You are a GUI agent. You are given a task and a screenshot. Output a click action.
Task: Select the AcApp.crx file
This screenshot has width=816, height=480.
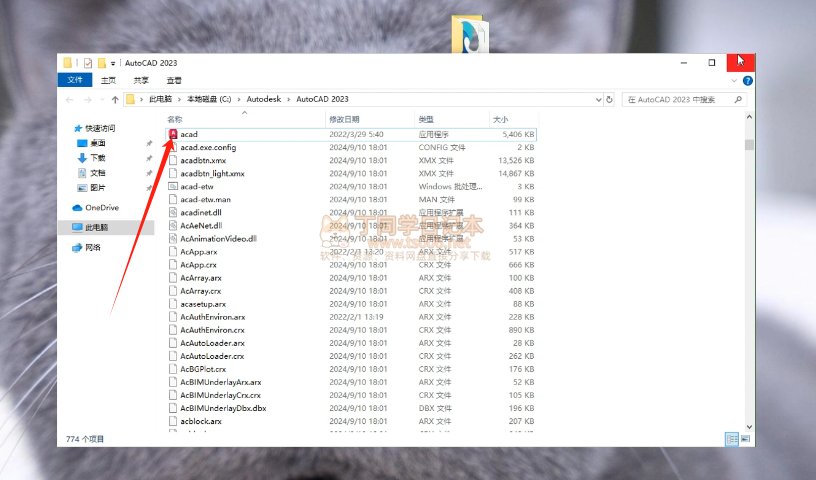coord(198,264)
